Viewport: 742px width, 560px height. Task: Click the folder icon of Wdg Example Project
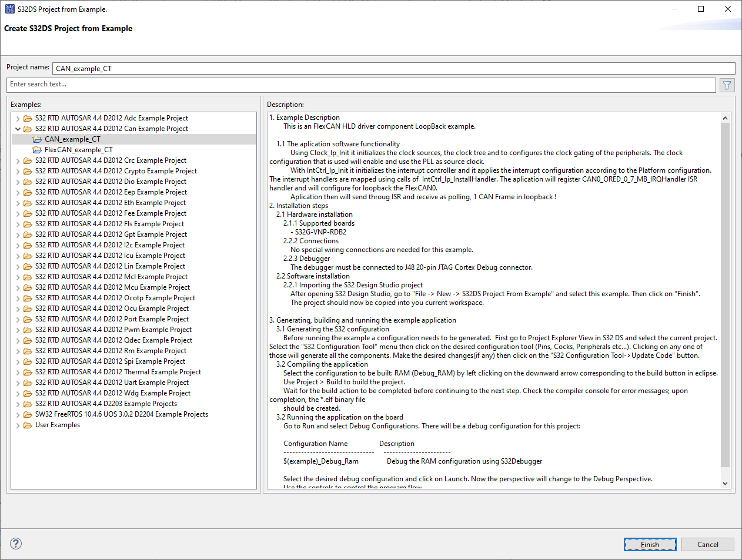28,393
